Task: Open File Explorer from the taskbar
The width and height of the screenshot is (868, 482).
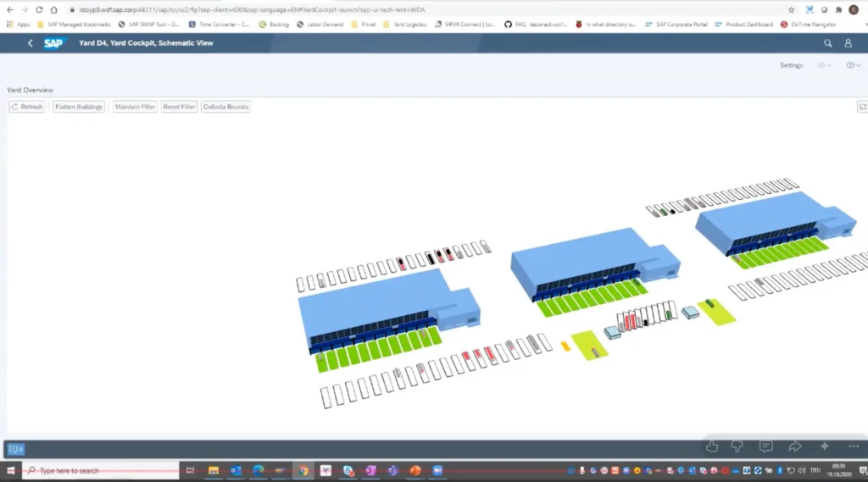Action: point(213,471)
